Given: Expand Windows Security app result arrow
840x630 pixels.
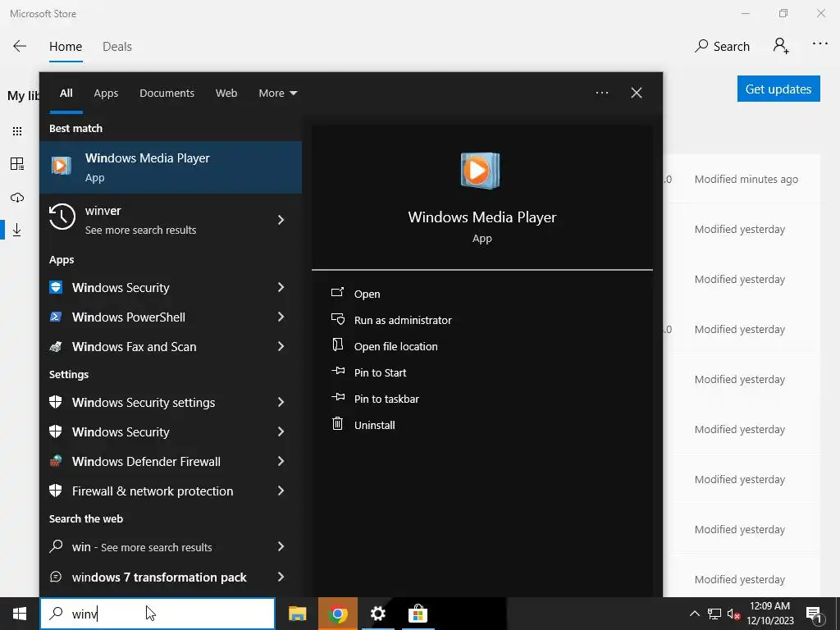Looking at the screenshot, I should click(281, 287).
